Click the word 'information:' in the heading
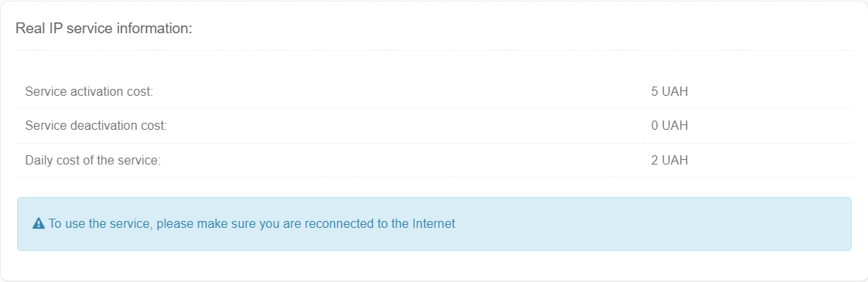The image size is (868, 282). [x=162, y=28]
